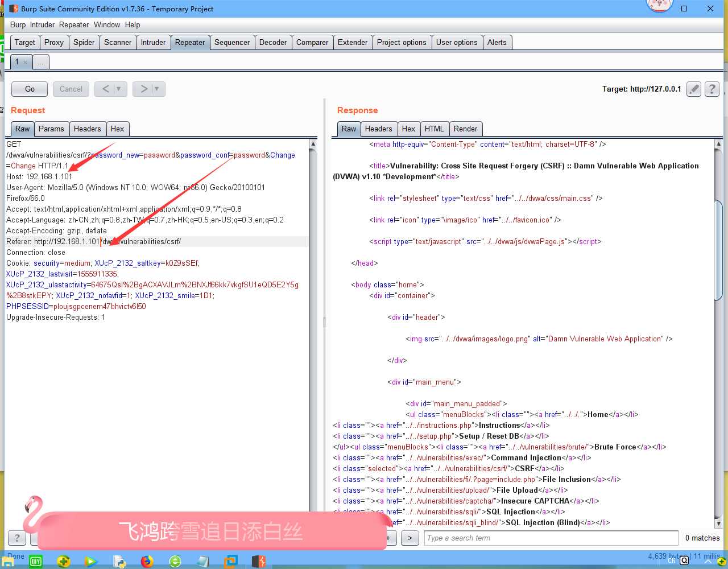Select the request Headers tab
The image size is (728, 569).
click(x=87, y=129)
